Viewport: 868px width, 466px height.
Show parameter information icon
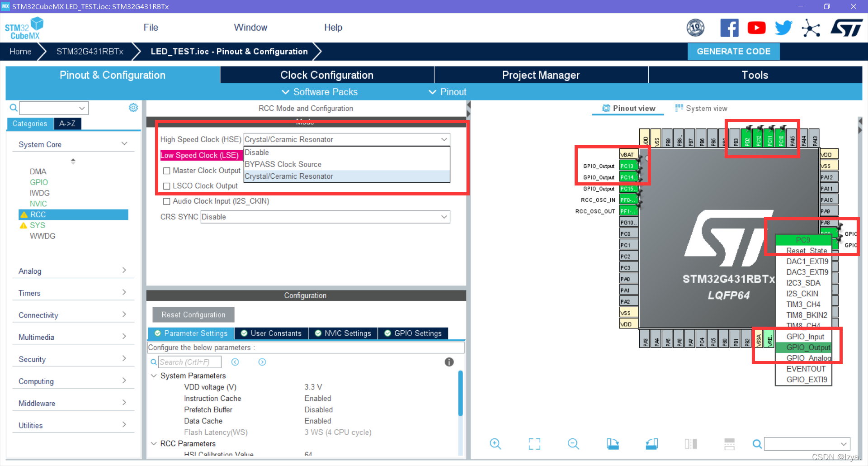point(449,362)
